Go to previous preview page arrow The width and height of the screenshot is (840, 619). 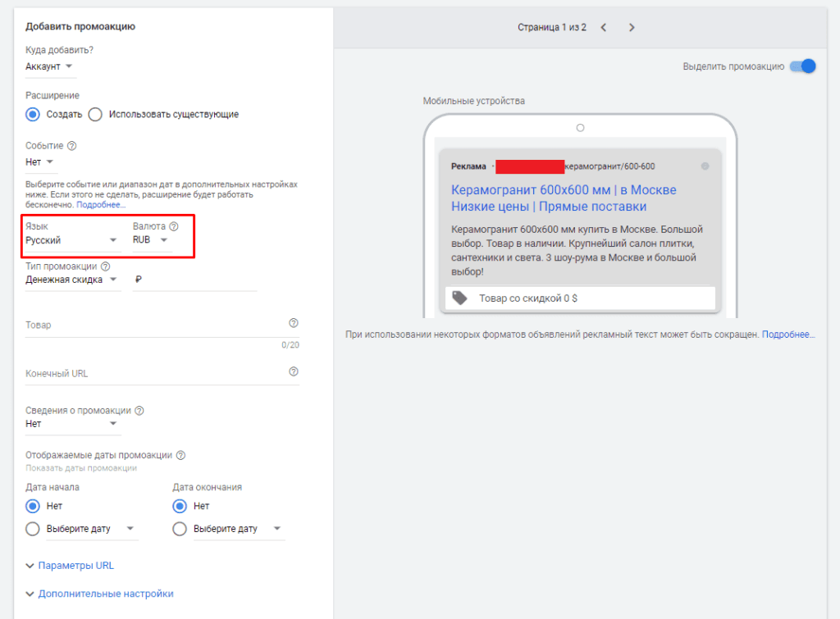[604, 27]
